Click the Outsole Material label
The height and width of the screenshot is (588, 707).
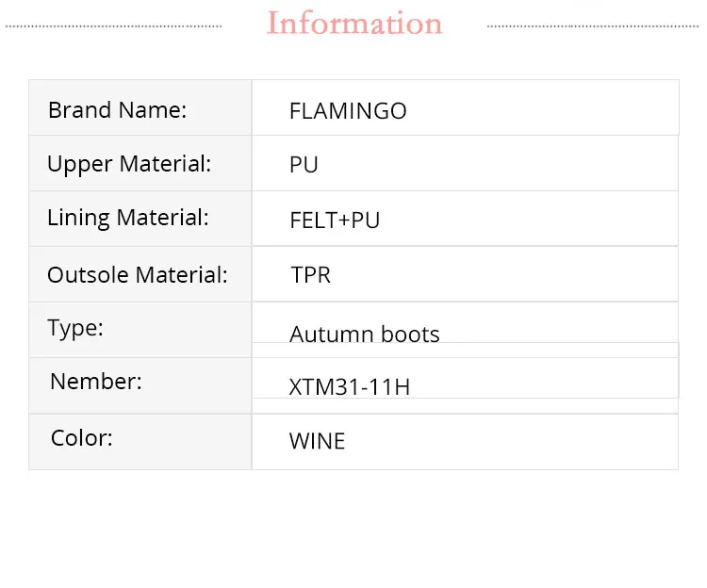coord(138,275)
